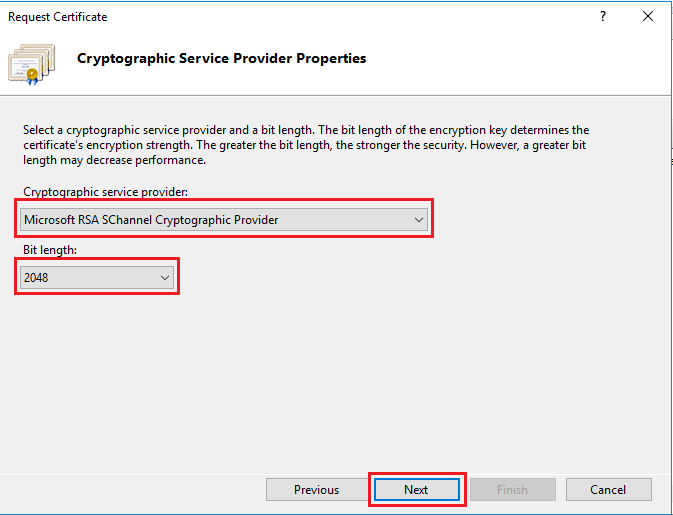Click the 2048 bit length value
The height and width of the screenshot is (515, 673).
click(36, 278)
